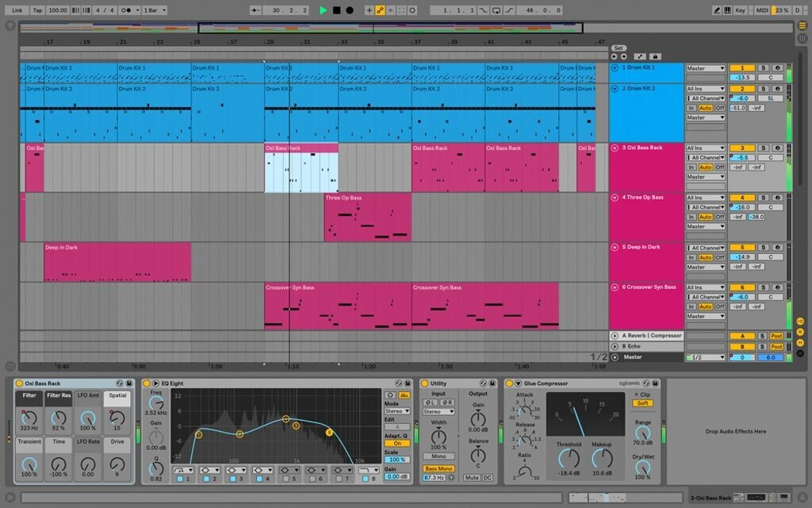The height and width of the screenshot is (508, 812).
Task: Toggle Bass Mono in the Utility device
Action: pyautogui.click(x=439, y=468)
